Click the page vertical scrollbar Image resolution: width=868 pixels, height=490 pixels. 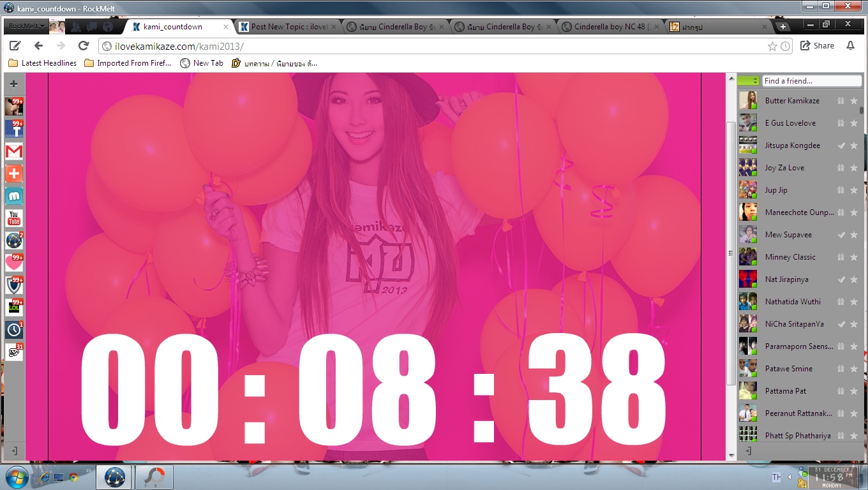point(731,253)
